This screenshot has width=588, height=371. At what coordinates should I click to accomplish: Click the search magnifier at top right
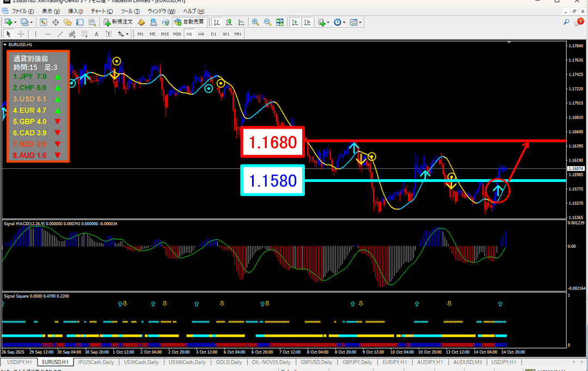tap(567, 22)
